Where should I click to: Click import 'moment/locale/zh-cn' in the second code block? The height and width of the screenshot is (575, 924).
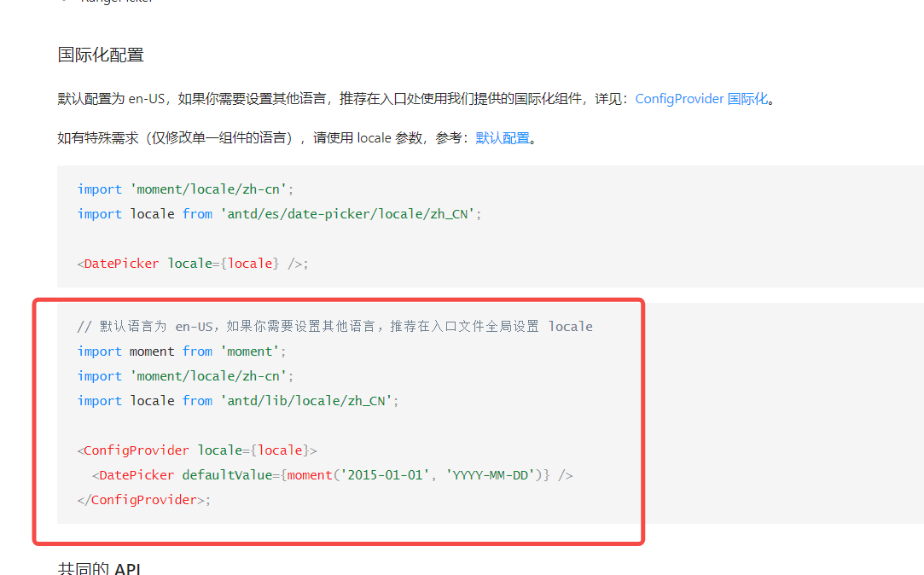[x=186, y=376]
